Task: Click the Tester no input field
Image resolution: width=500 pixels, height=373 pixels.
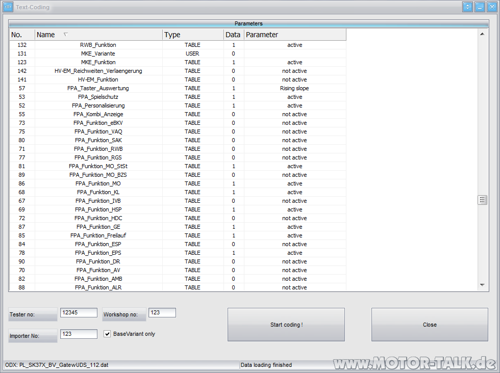Action: [79, 313]
